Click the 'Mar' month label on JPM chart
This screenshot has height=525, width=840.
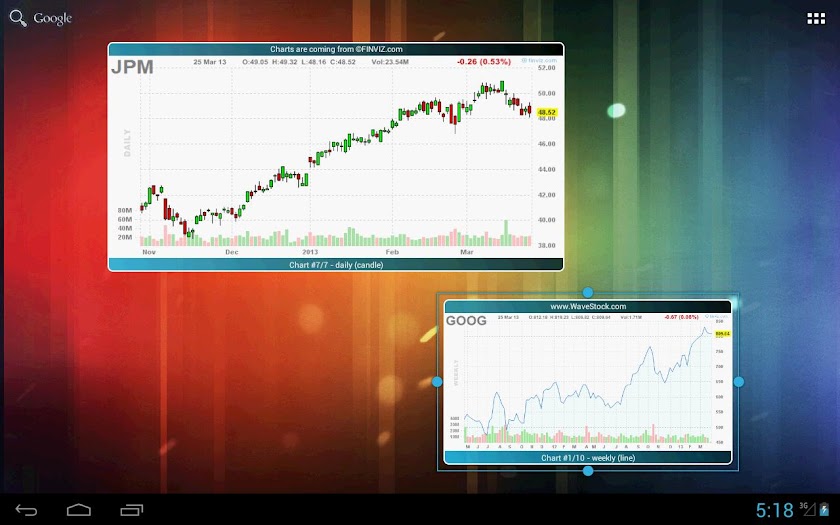(x=467, y=252)
